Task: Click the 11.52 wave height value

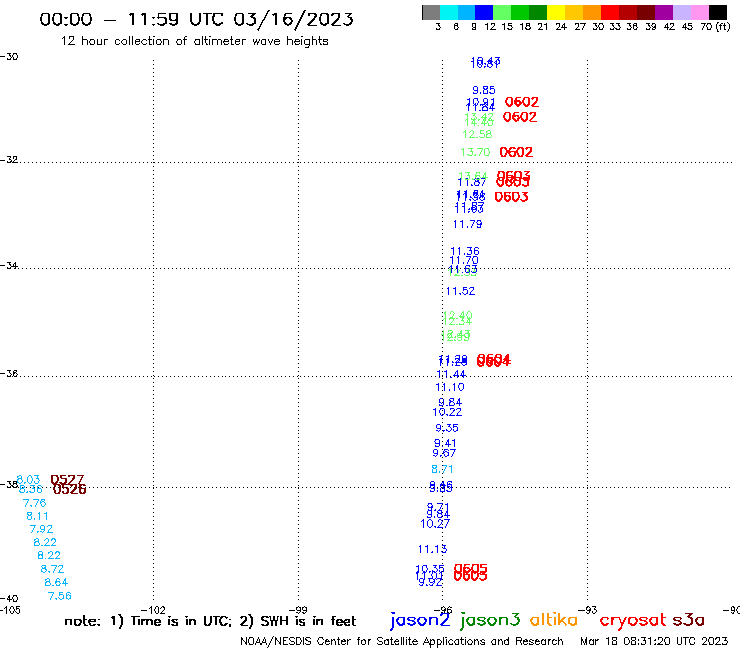Action: click(461, 291)
